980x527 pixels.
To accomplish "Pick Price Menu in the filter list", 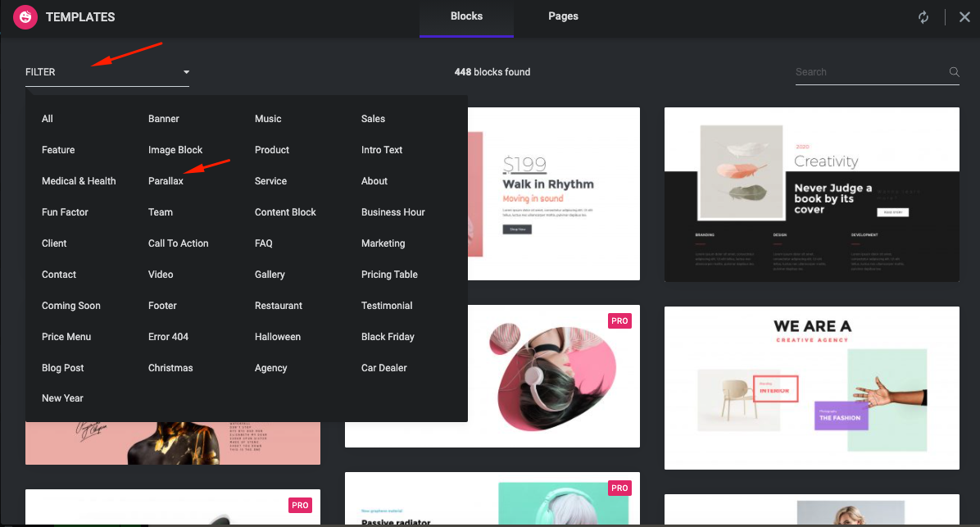I will (66, 337).
